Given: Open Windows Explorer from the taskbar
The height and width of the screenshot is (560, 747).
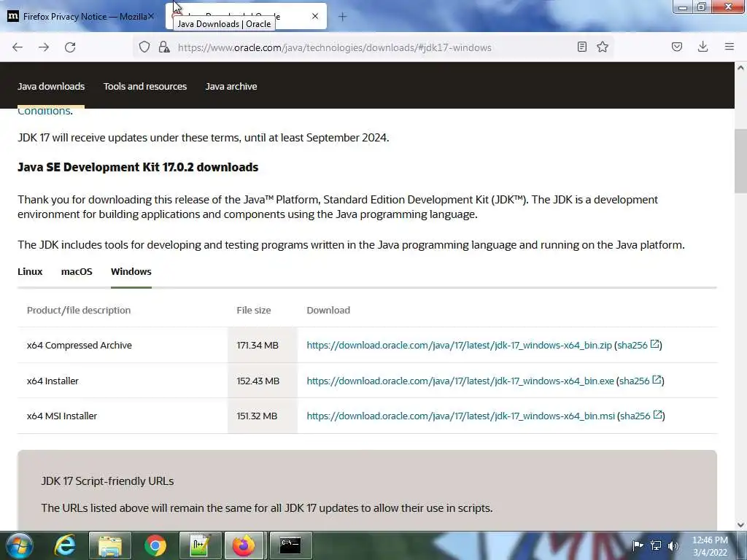Looking at the screenshot, I should (110, 545).
